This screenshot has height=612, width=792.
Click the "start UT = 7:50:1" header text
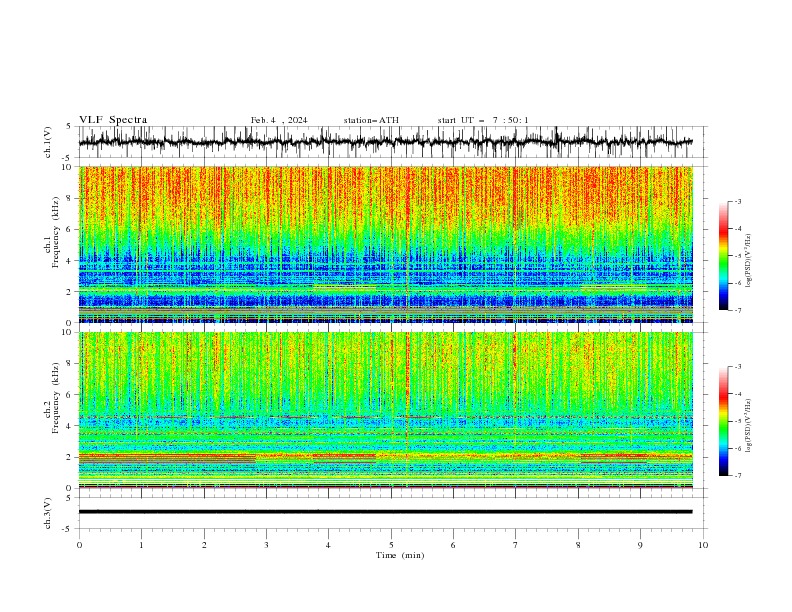click(x=482, y=120)
